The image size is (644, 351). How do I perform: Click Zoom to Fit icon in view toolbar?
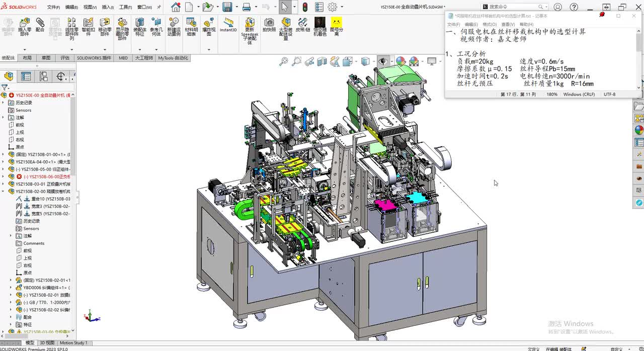284,61
